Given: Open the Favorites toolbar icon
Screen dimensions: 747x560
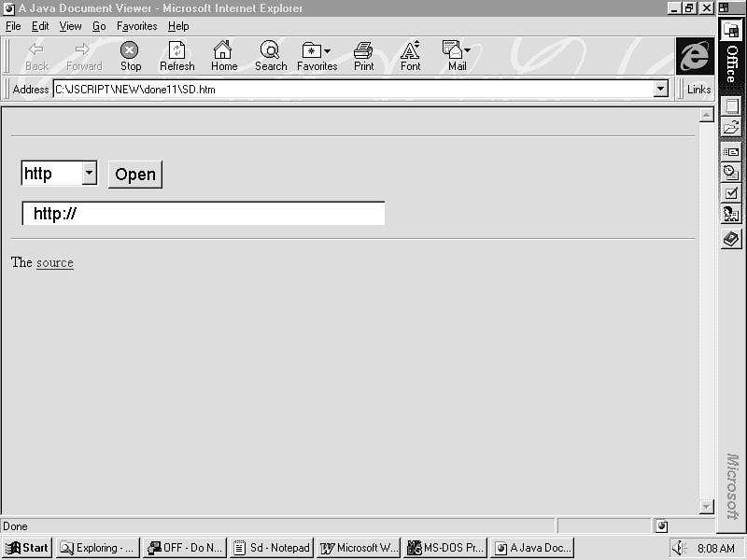Looking at the screenshot, I should (317, 56).
